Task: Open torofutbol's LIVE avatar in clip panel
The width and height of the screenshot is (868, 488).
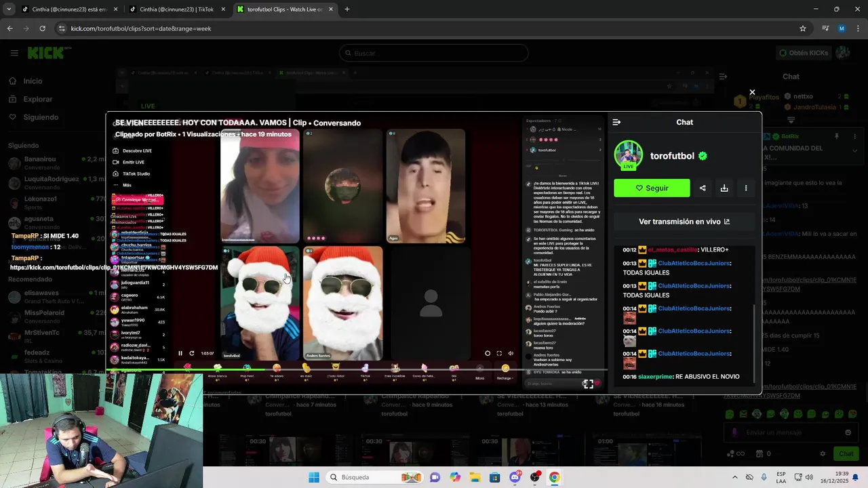Action: pos(629,155)
